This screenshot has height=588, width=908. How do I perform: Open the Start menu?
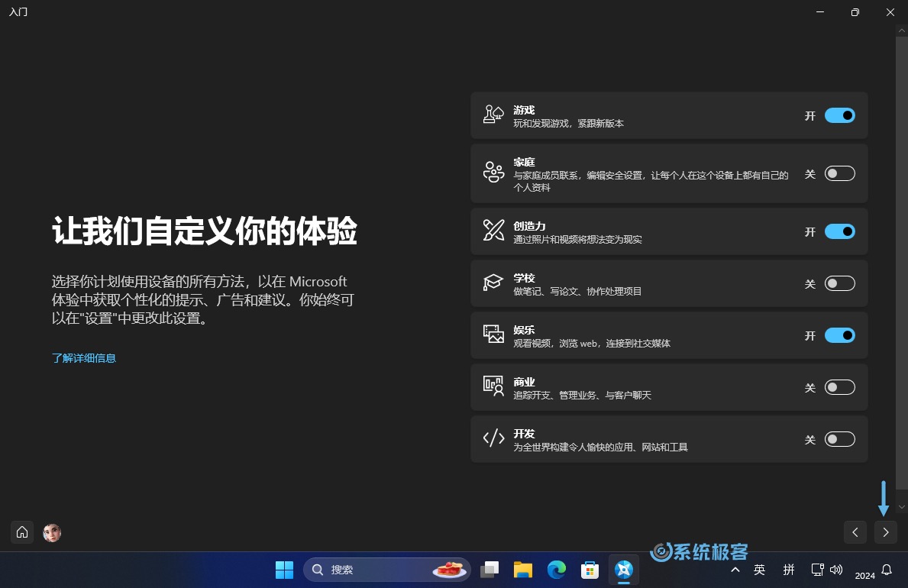284,569
